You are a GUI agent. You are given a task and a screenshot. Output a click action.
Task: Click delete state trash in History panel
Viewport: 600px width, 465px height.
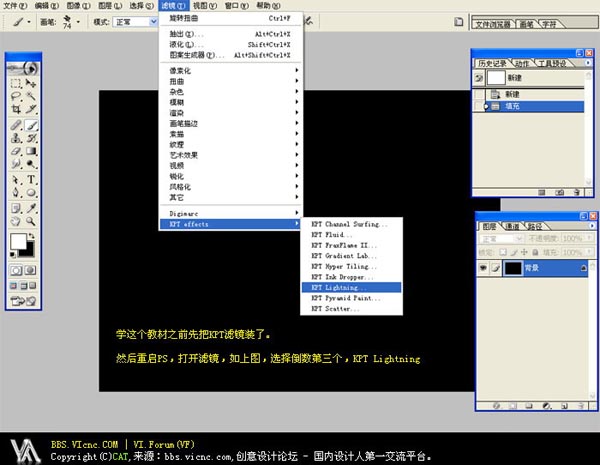(x=577, y=193)
